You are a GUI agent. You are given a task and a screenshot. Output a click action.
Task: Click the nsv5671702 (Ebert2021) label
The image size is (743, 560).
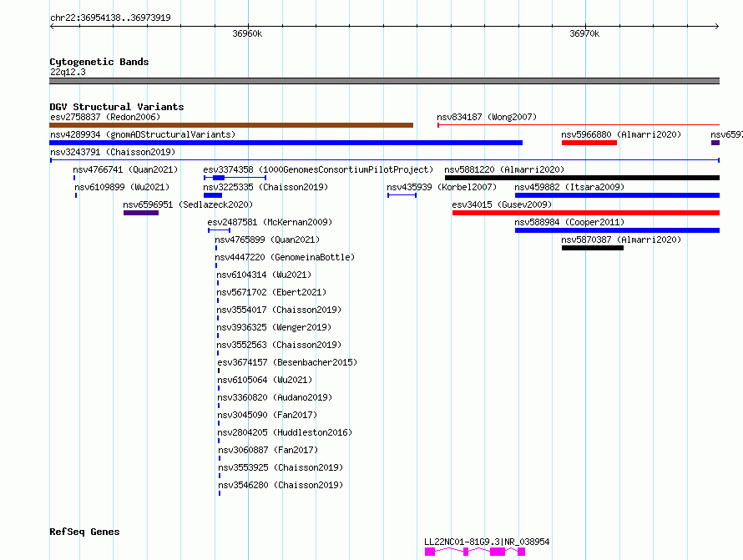(x=271, y=292)
